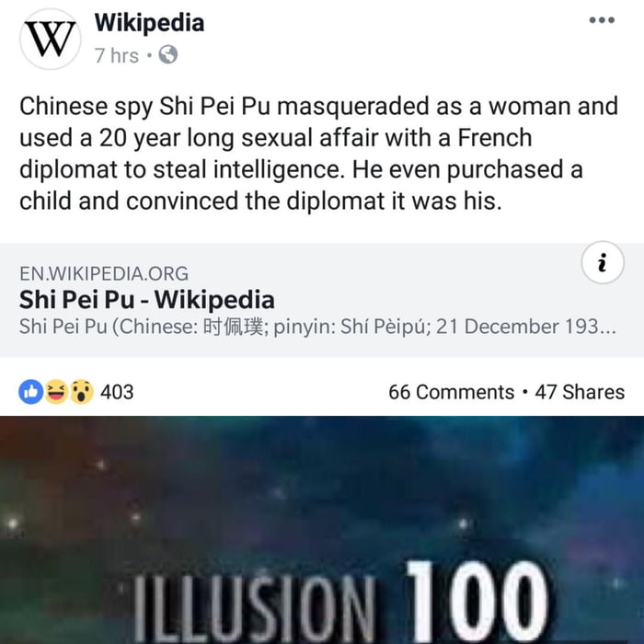
Task: Click the globe public audience icon
Action: pyautogui.click(x=168, y=54)
